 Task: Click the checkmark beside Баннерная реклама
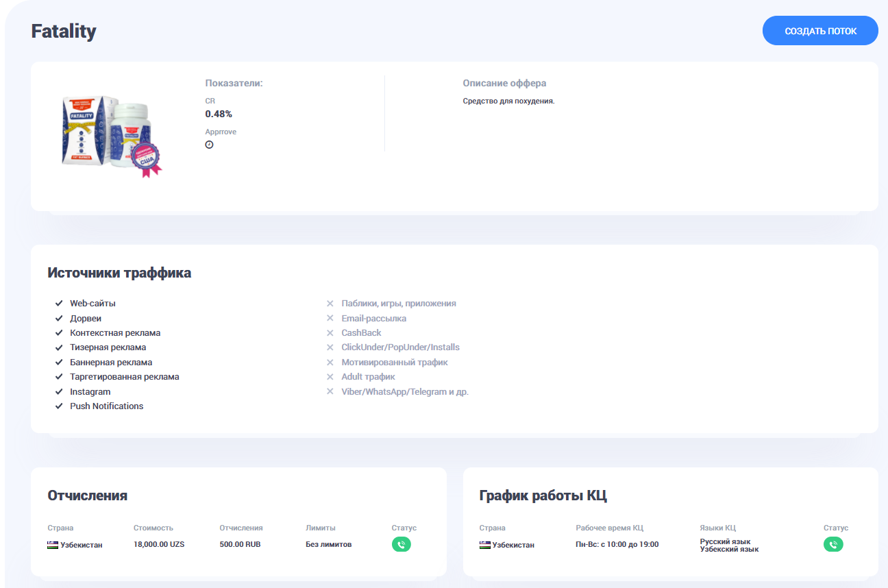click(x=59, y=363)
